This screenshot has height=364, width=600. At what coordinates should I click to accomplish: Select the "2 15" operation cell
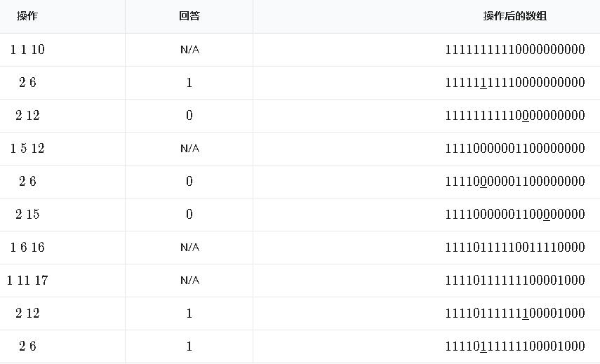tap(28, 215)
